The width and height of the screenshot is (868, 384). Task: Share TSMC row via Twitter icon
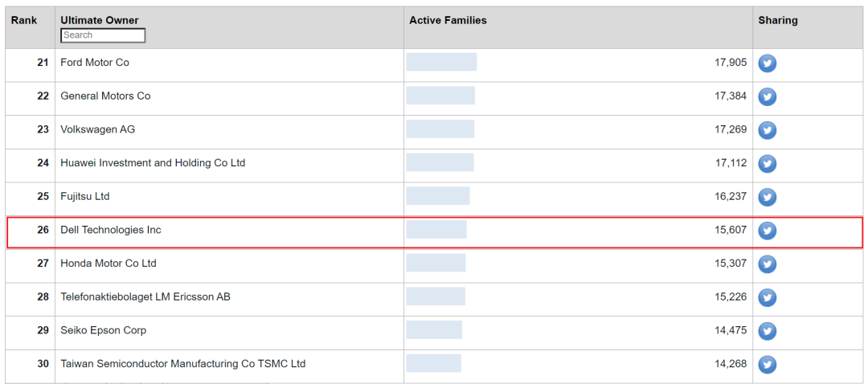pyautogui.click(x=768, y=365)
